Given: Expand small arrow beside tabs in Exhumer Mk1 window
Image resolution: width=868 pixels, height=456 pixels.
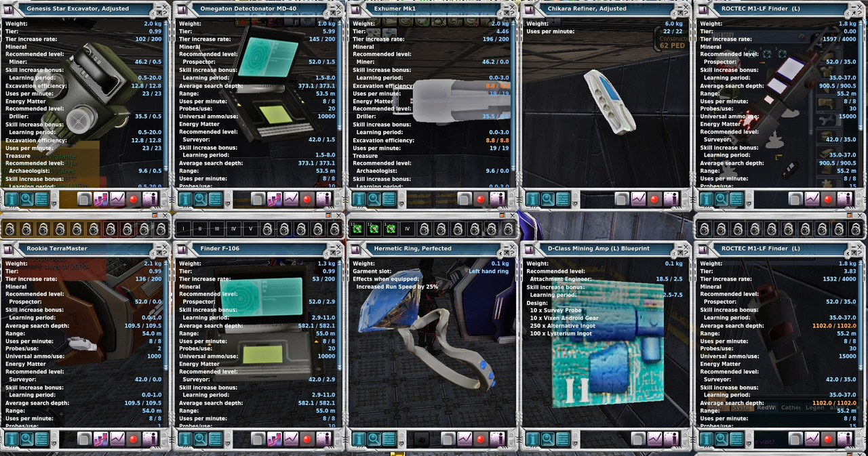Looking at the screenshot, I should [x=401, y=203].
